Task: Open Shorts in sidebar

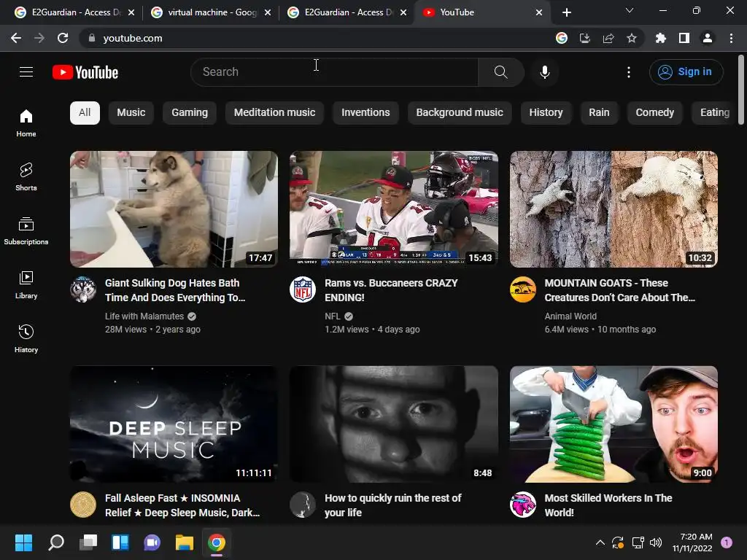Action: point(26,177)
